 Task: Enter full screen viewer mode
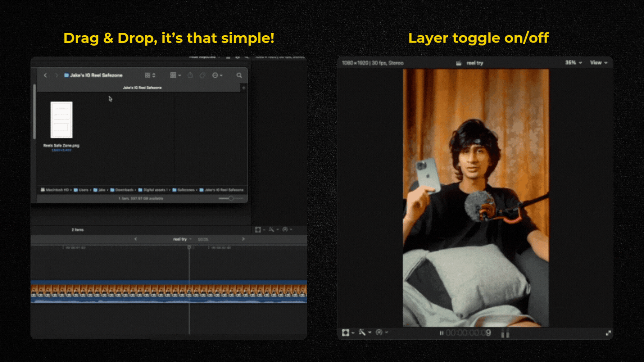pos(608,333)
